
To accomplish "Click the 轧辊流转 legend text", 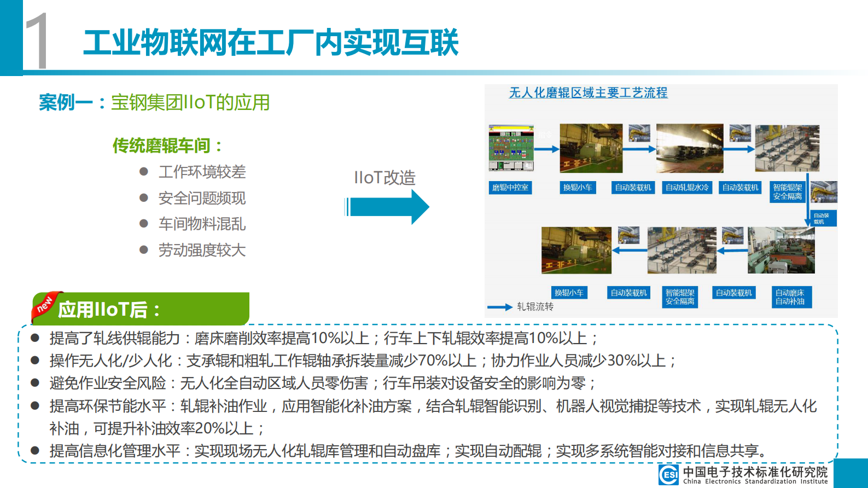I will pyautogui.click(x=535, y=307).
